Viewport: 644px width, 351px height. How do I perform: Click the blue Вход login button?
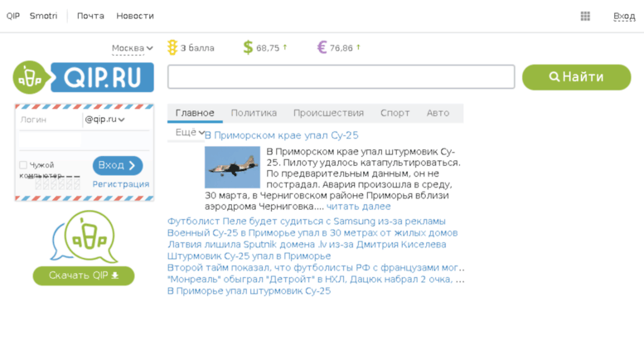coord(118,165)
